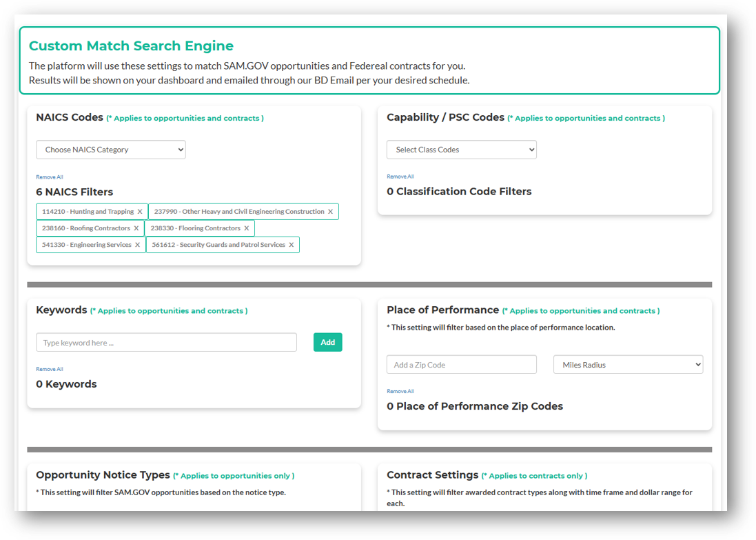This screenshot has width=756, height=540.
Task: Delete the Roofing Contractors filter tag
Action: point(136,228)
